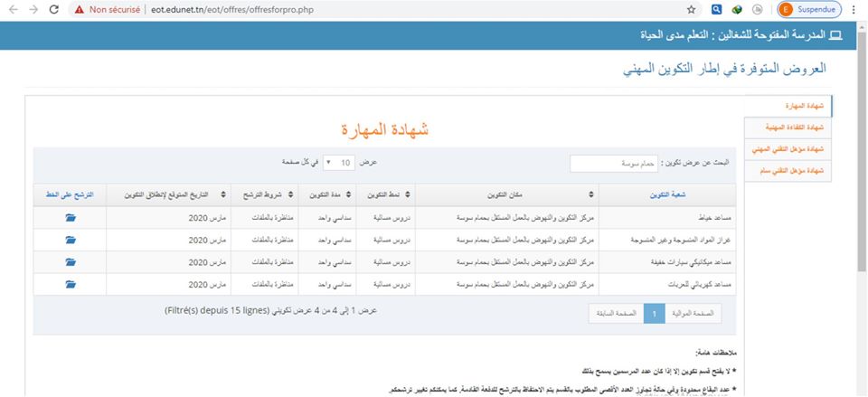868x397 pixels.
Task: Select the شهادة مؤهل التقني سام tab
Action: click(x=788, y=171)
